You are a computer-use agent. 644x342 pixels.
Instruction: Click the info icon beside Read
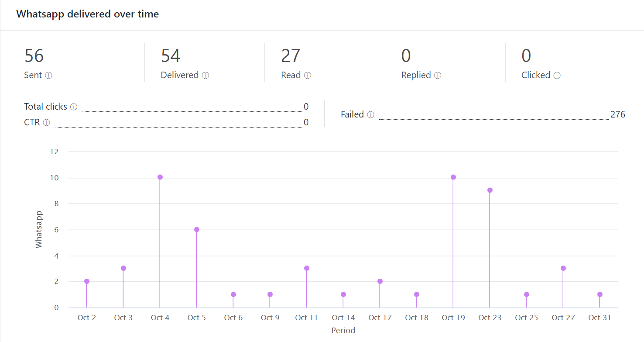click(x=308, y=76)
